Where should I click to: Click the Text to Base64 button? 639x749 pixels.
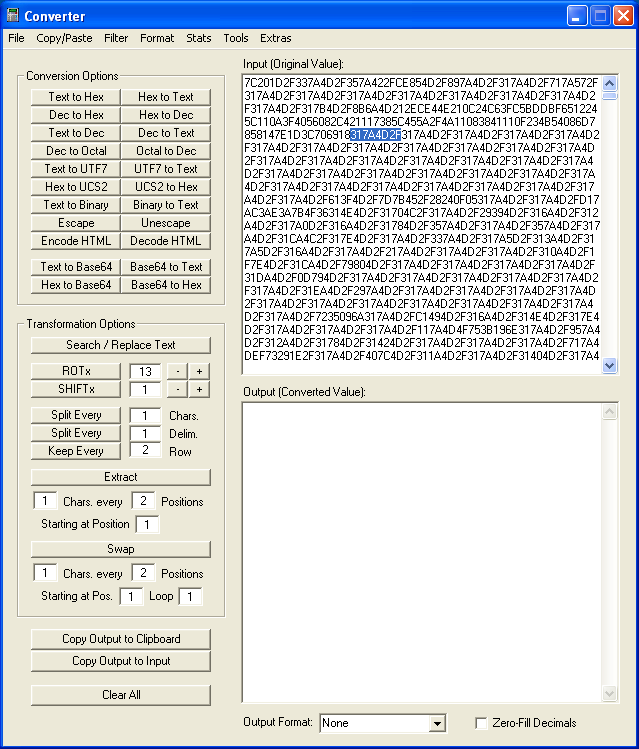coord(76,267)
